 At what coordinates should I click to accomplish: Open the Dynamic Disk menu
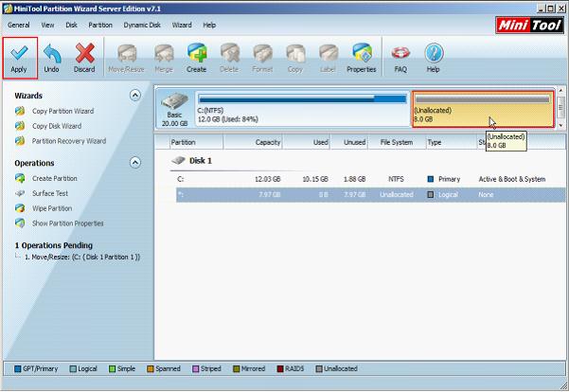click(x=142, y=25)
